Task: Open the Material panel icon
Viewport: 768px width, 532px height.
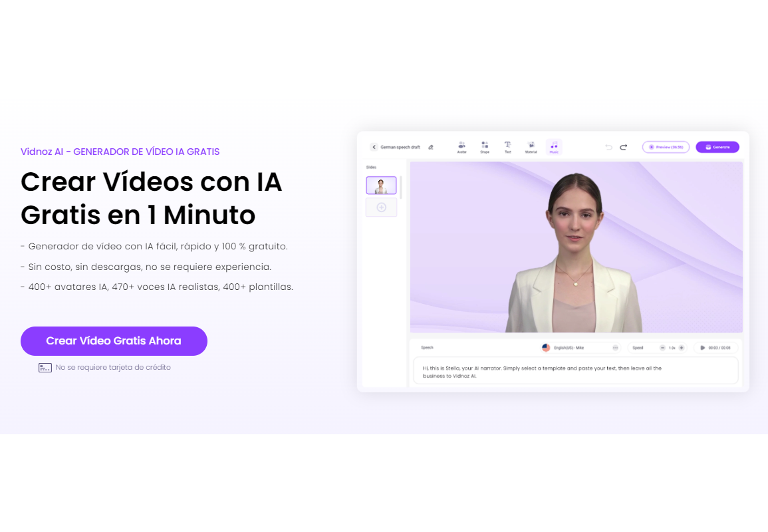Action: pos(531,147)
